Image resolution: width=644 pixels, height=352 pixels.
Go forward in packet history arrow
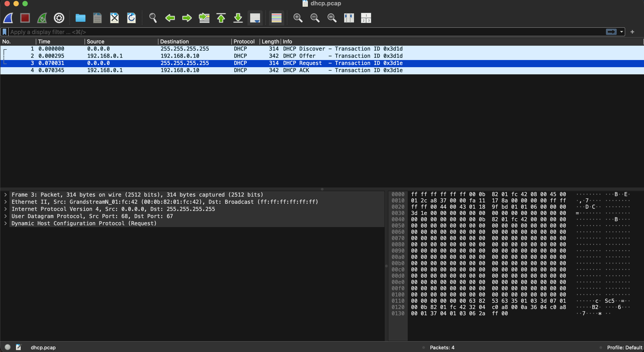[187, 18]
